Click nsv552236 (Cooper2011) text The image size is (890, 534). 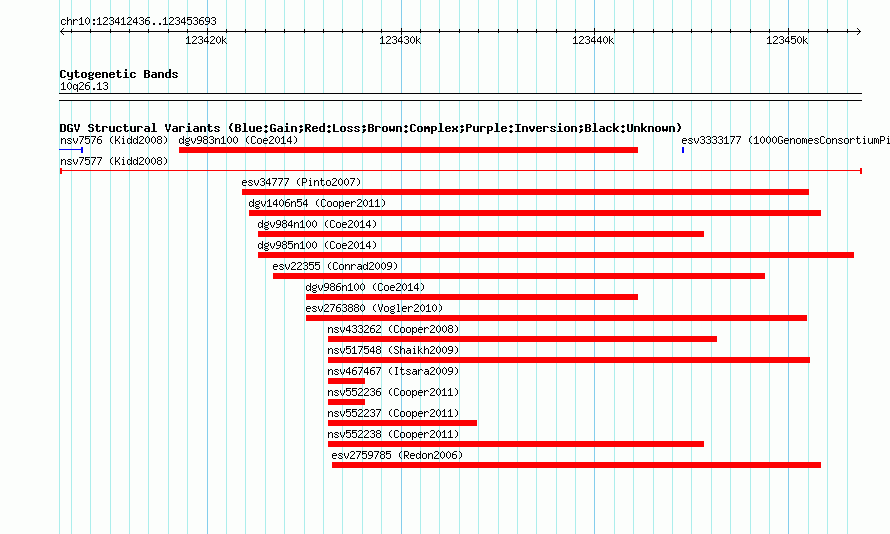point(393,392)
